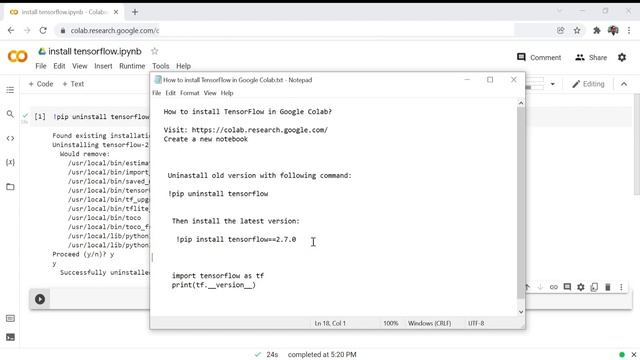Open the Files folder icon in sidebar
The height and width of the screenshot is (360, 640).
click(10, 187)
